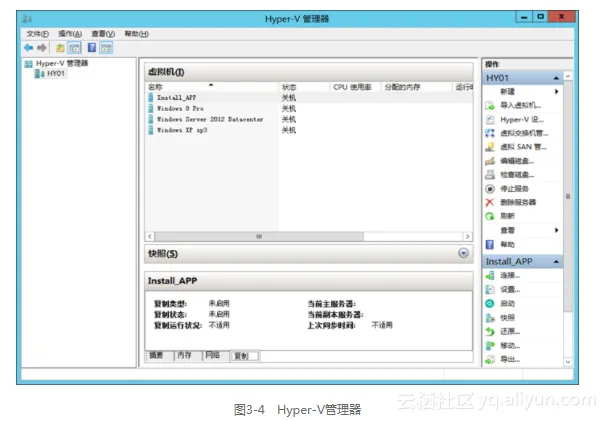607x421 pixels.
Task: Click the 关机 status of Windows 8 Pro
Action: 289,108
